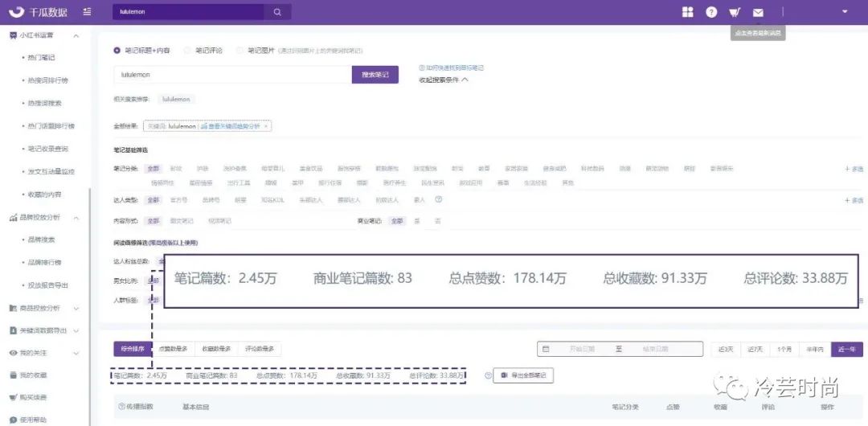This screenshot has height=426, width=868.
Task: Switch to 评论数最多 sort tab
Action: [x=260, y=349]
